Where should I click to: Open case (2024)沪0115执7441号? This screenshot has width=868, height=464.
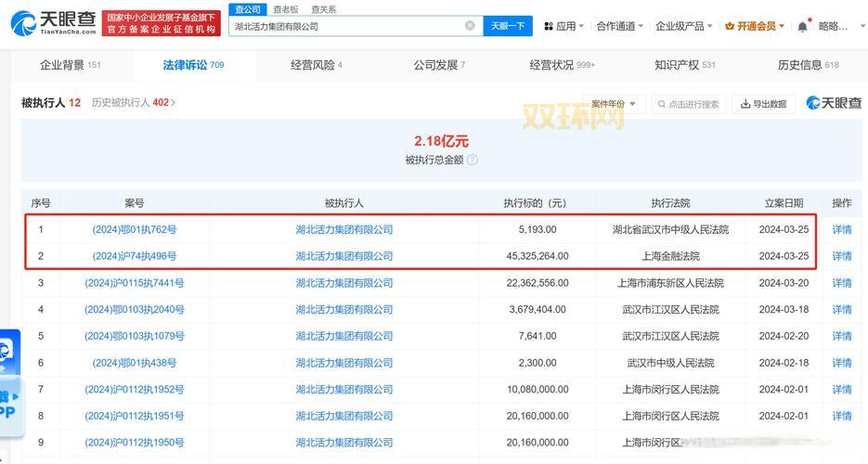click(x=135, y=283)
